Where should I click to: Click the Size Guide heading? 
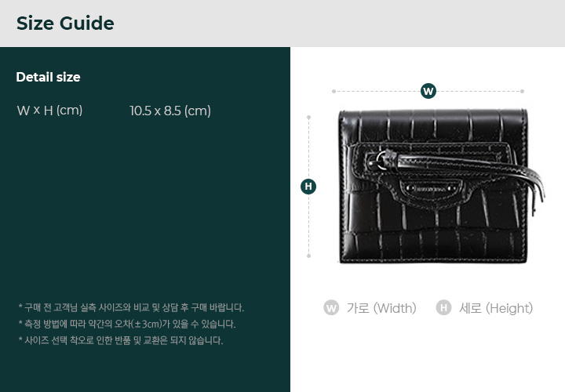(x=65, y=24)
